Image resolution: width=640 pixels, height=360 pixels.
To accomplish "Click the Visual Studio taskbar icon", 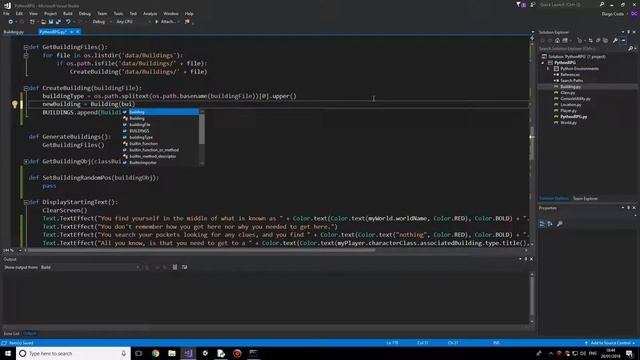I will 188,353.
